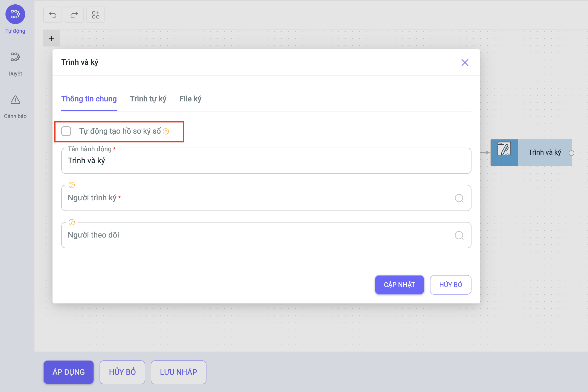Close the Trình và ký dialog
Image resolution: width=588 pixels, height=392 pixels.
(465, 63)
